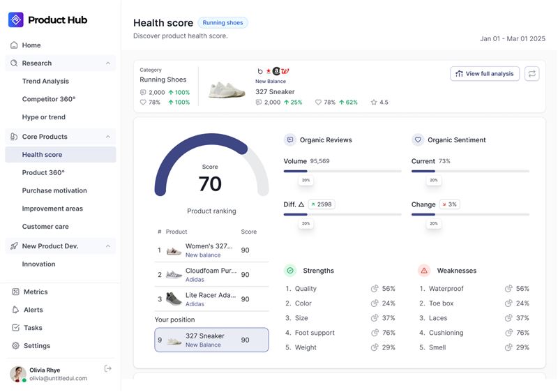Click the Weaknesses warning icon

pos(424,271)
